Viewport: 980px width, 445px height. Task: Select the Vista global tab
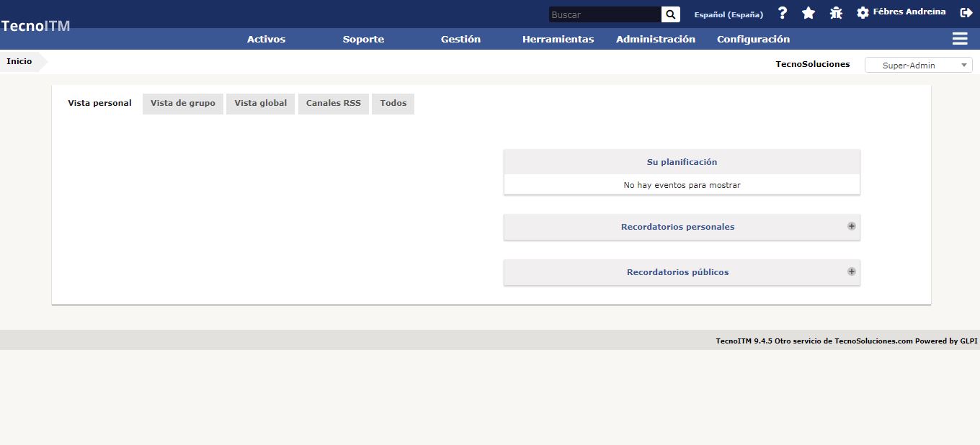point(260,104)
